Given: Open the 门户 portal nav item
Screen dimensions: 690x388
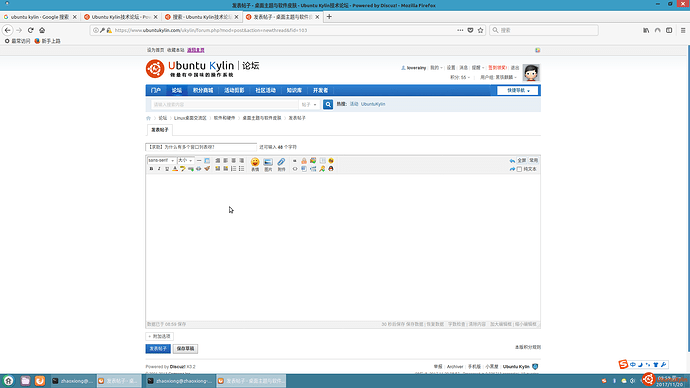Looking at the screenshot, I should pos(156,90).
